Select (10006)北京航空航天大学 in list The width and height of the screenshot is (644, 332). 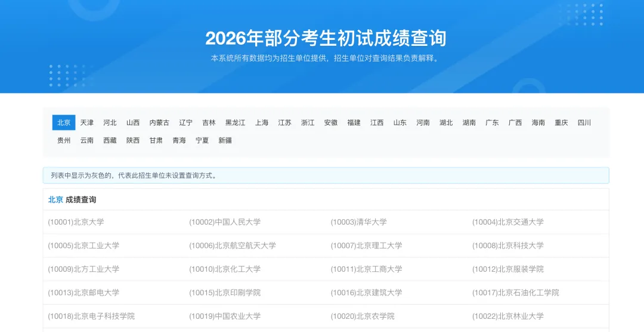233,246
